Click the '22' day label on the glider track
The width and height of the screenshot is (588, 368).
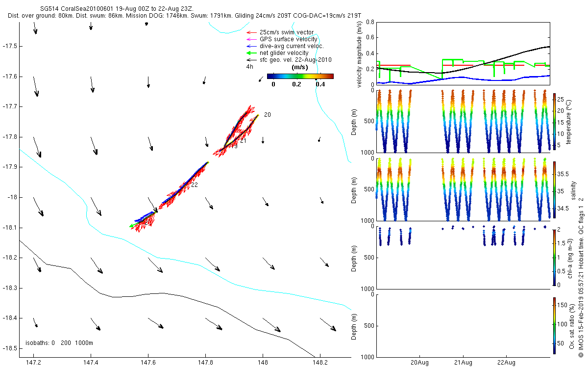point(195,185)
